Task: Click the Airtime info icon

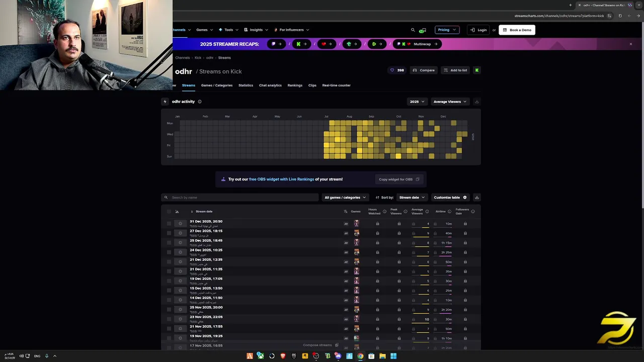Action: (x=449, y=212)
